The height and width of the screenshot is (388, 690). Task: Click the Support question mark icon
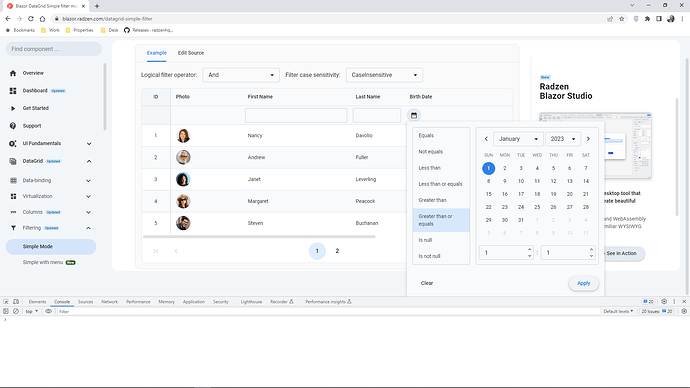[13, 126]
